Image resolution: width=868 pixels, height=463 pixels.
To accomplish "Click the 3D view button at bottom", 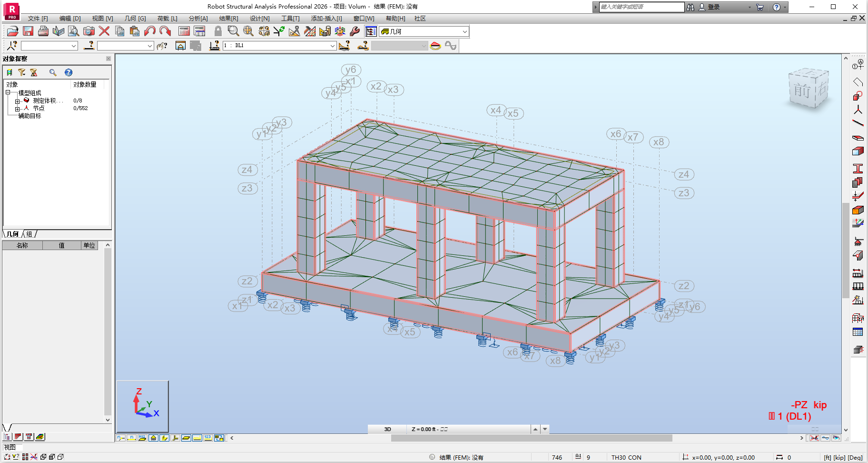I will pyautogui.click(x=387, y=429).
